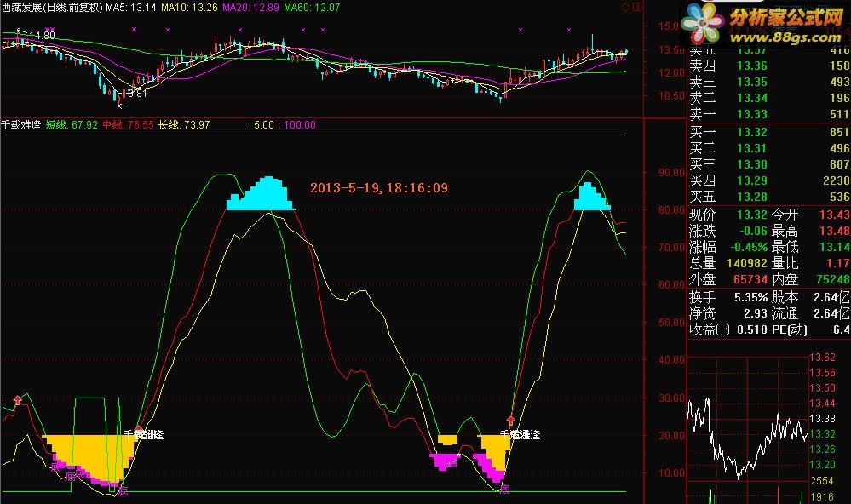Click the 2013-5-19,18:16:09 timestamp text

(x=379, y=188)
